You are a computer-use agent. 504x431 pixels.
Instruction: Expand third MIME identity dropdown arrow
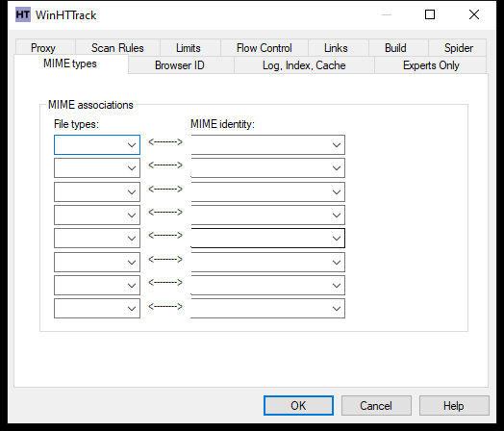click(x=337, y=192)
